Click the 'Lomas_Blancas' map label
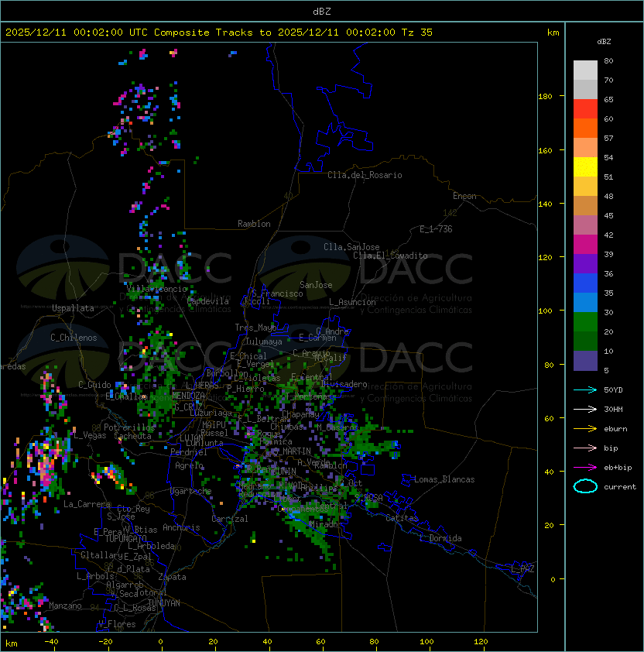The width and height of the screenshot is (644, 652). [444, 479]
